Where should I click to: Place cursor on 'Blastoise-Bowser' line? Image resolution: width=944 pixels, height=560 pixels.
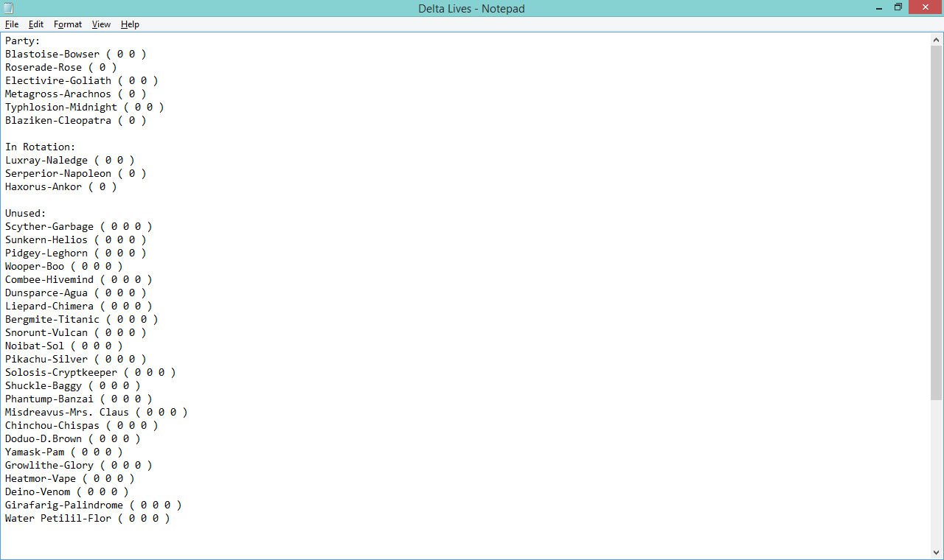click(x=76, y=55)
